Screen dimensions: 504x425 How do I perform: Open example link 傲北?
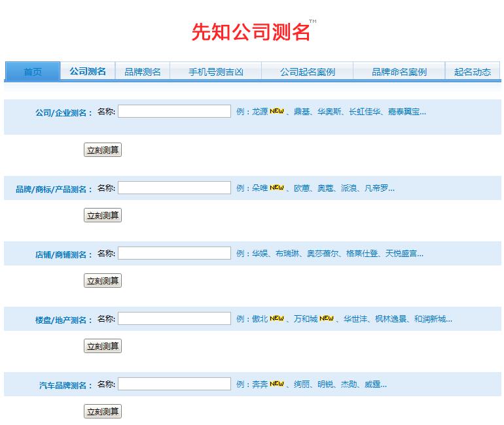(x=260, y=319)
